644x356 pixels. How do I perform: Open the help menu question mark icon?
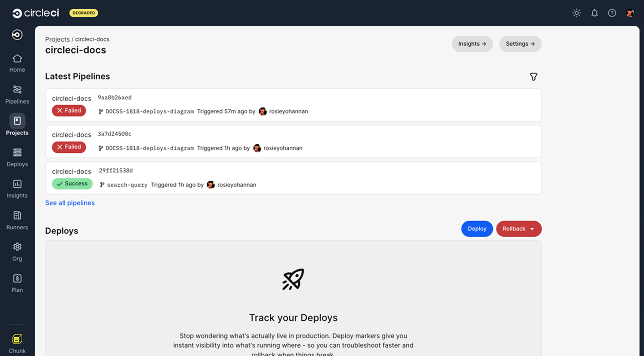click(612, 13)
